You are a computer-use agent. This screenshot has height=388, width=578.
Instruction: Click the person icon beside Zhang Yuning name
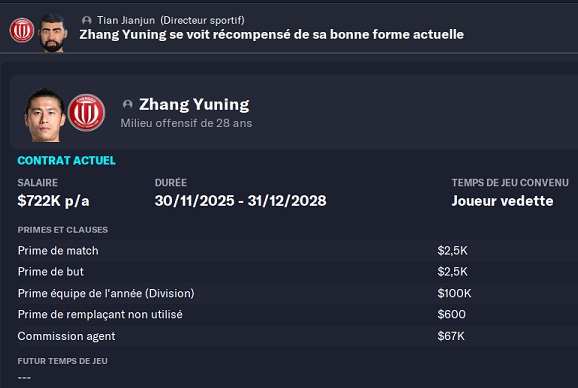(128, 104)
